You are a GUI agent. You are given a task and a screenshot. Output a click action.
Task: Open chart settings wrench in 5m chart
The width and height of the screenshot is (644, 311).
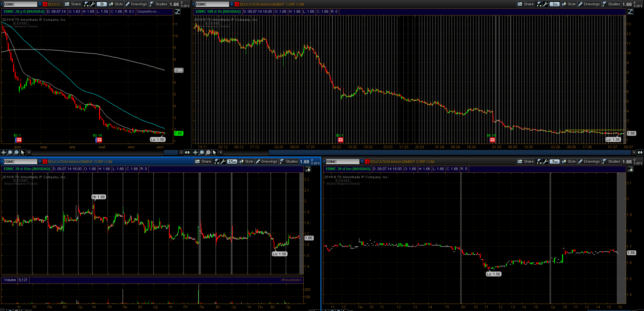(545, 161)
